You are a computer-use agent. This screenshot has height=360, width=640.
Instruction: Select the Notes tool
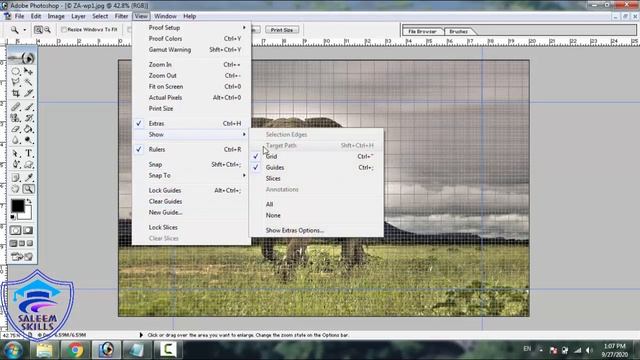pyautogui.click(x=16, y=178)
